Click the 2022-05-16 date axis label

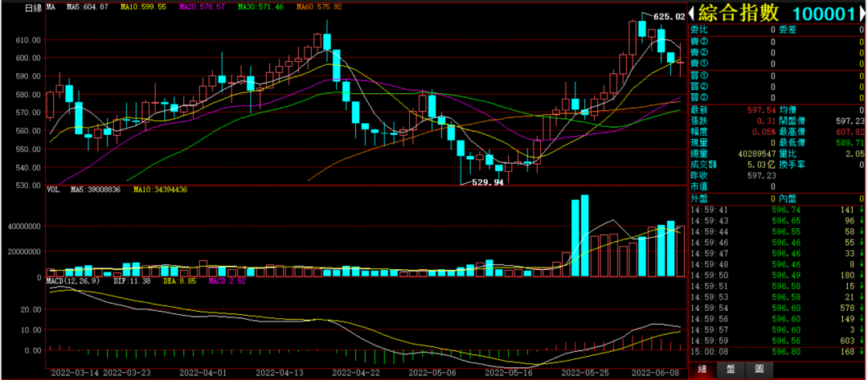(508, 374)
